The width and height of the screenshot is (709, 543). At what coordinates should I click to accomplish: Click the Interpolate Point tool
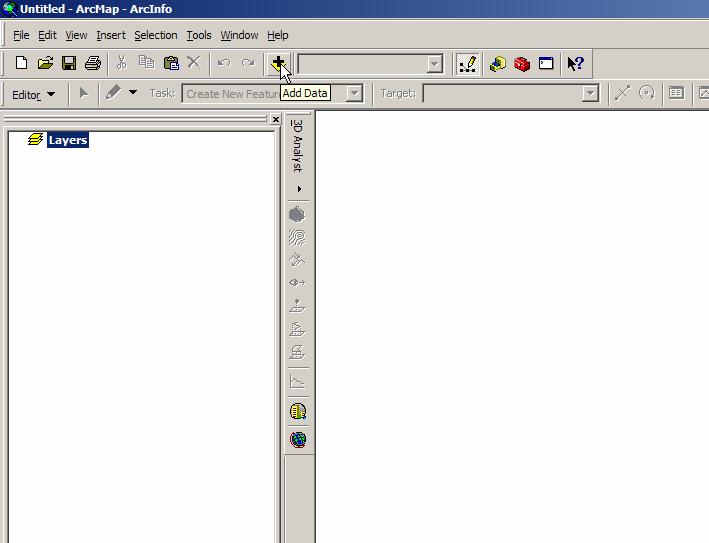297,306
